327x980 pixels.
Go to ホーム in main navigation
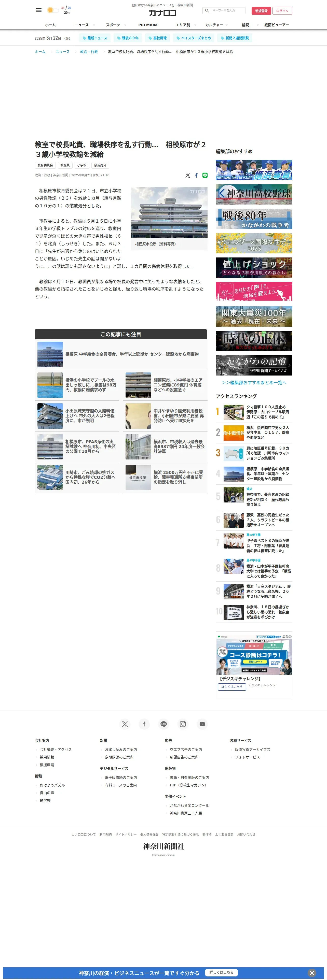[50, 25]
